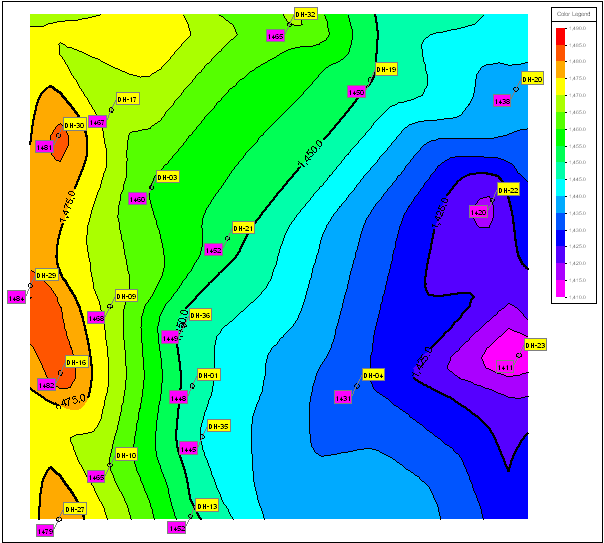
Task: Click the DH-04 drill hole label
Action: click(x=373, y=375)
